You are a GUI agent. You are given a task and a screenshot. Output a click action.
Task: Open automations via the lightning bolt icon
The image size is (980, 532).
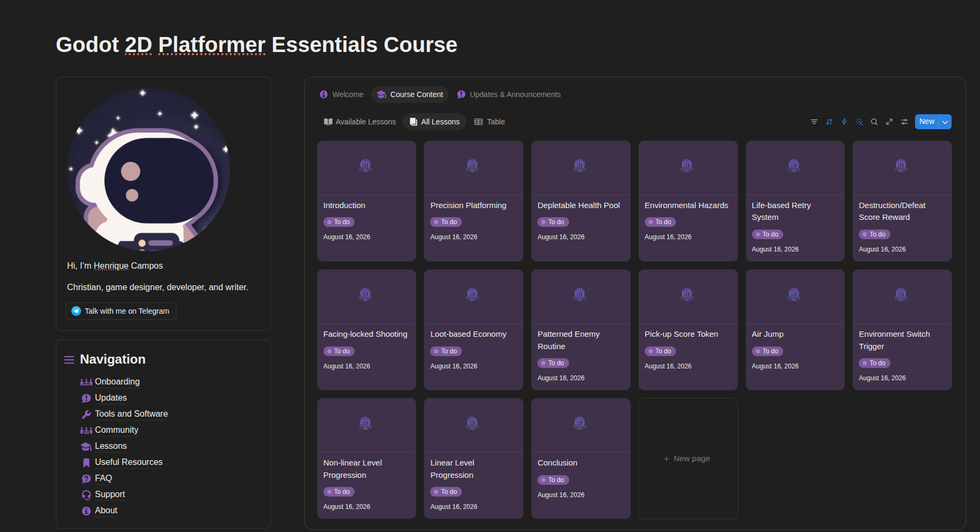pos(844,122)
